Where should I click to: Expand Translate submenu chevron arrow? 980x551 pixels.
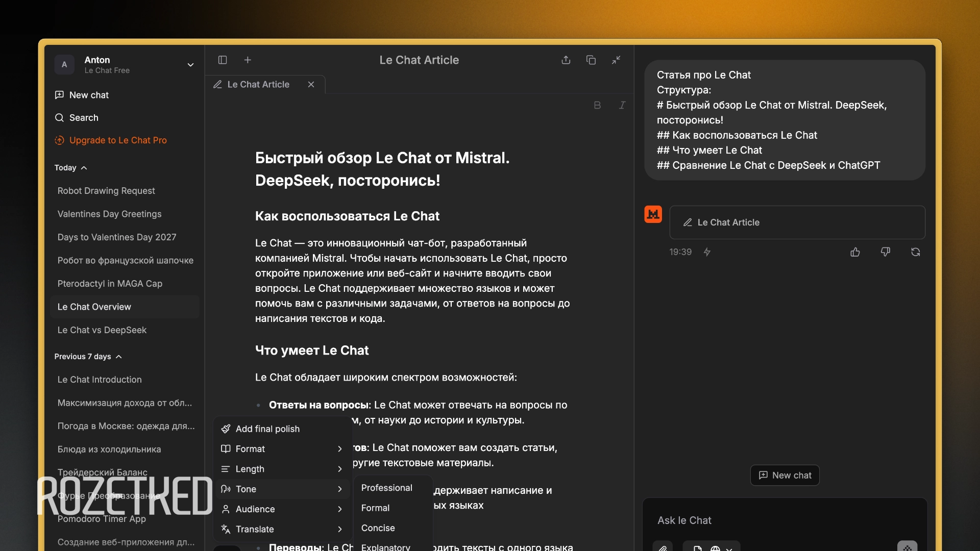click(340, 529)
